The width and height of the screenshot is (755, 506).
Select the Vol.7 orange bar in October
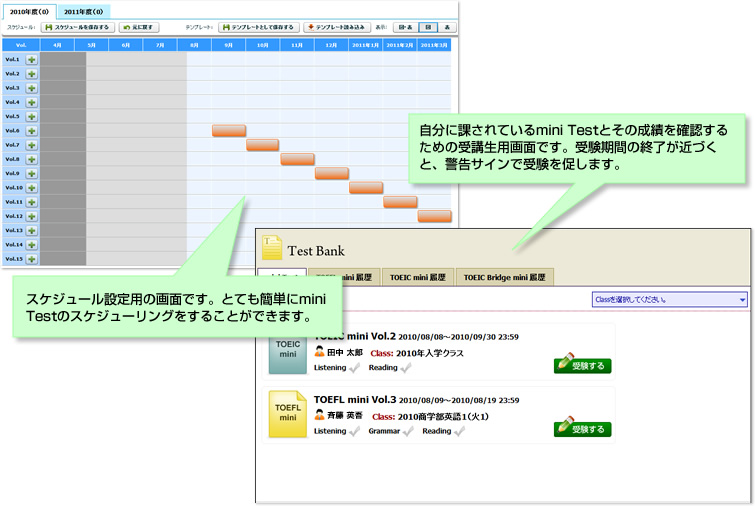[x=262, y=145]
